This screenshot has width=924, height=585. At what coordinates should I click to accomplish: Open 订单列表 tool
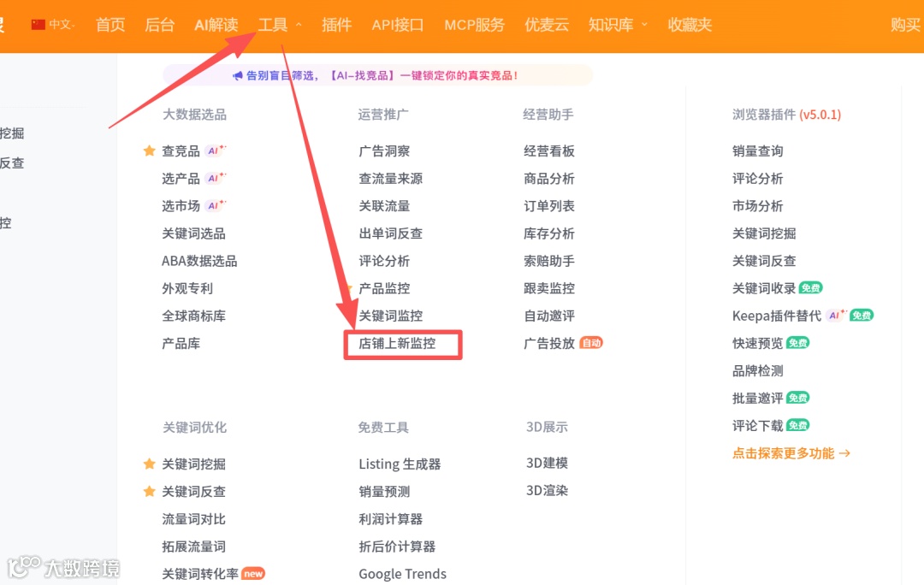coord(549,205)
